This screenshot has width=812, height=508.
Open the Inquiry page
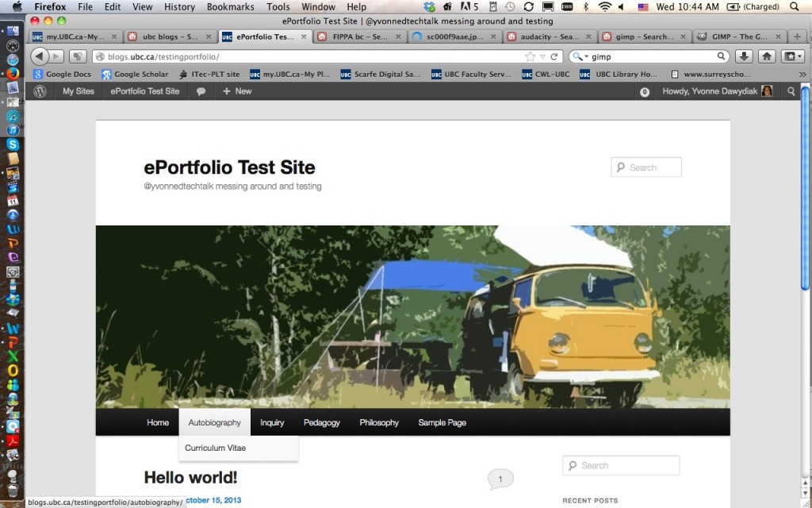click(x=272, y=422)
